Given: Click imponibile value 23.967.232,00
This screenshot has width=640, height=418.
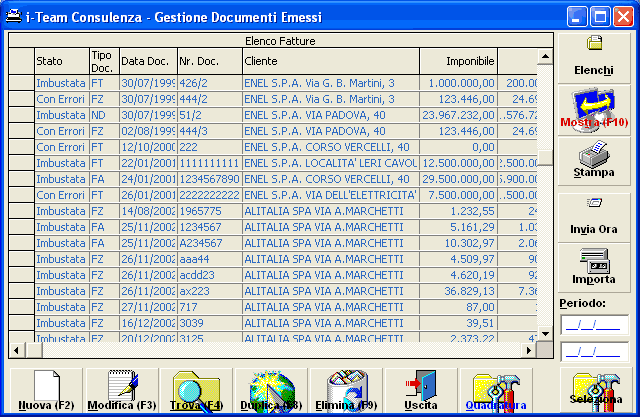Looking at the screenshot, I should click(x=458, y=115).
